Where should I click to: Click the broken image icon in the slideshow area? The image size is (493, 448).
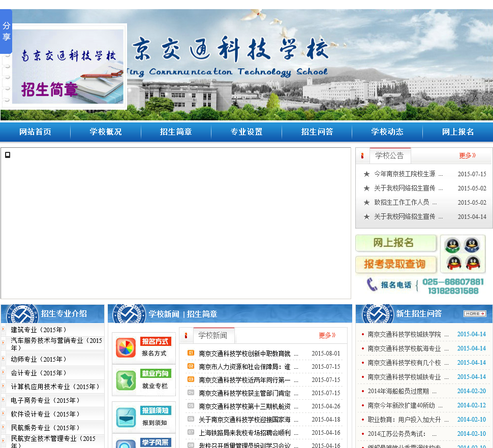pyautogui.click(x=8, y=155)
